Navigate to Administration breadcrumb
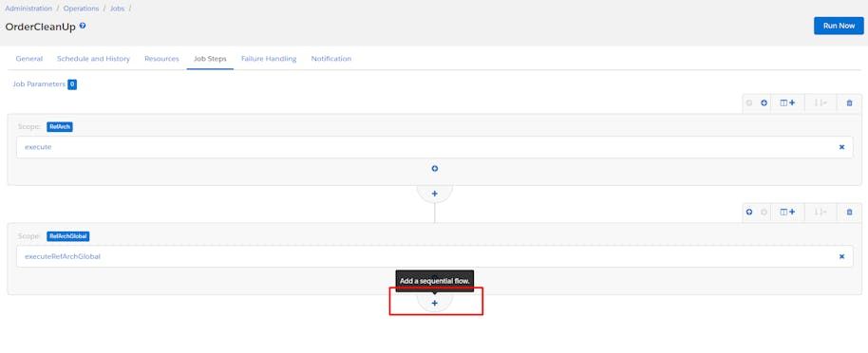This screenshot has height=353, width=868. 28,9
